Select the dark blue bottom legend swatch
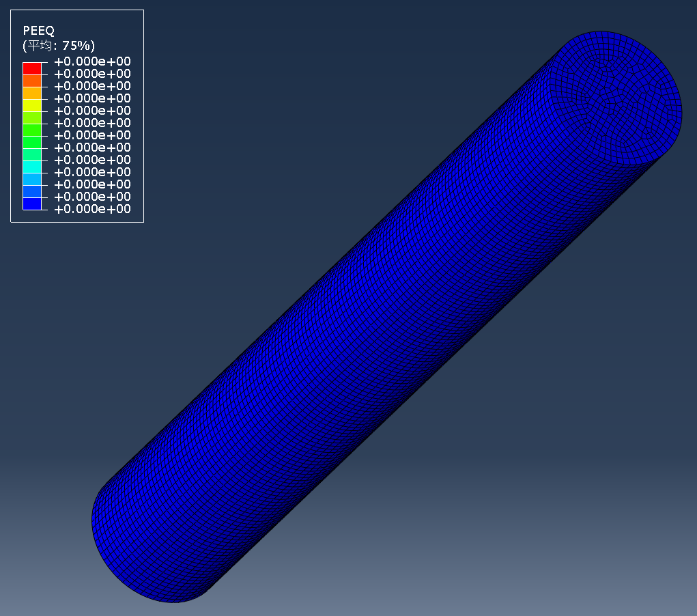Viewport: 697px width, 616px height. pyautogui.click(x=32, y=204)
